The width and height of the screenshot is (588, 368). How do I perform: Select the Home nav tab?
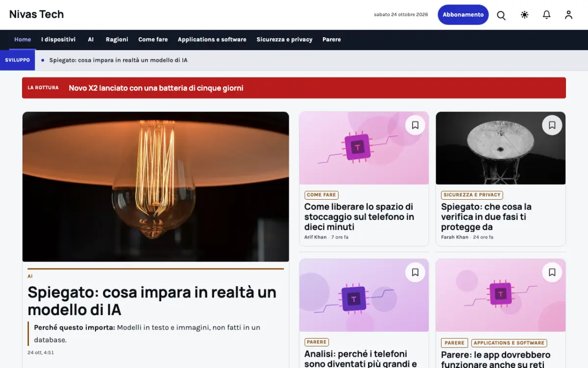23,40
